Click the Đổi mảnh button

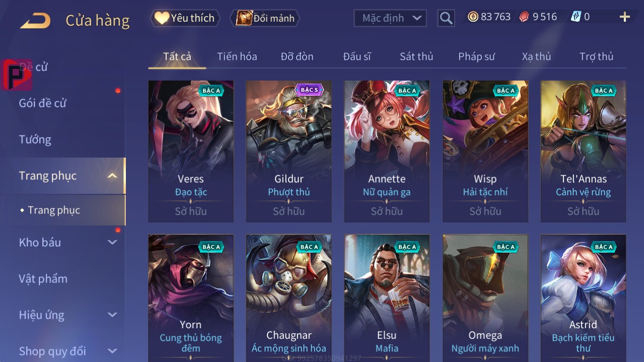pos(265,18)
